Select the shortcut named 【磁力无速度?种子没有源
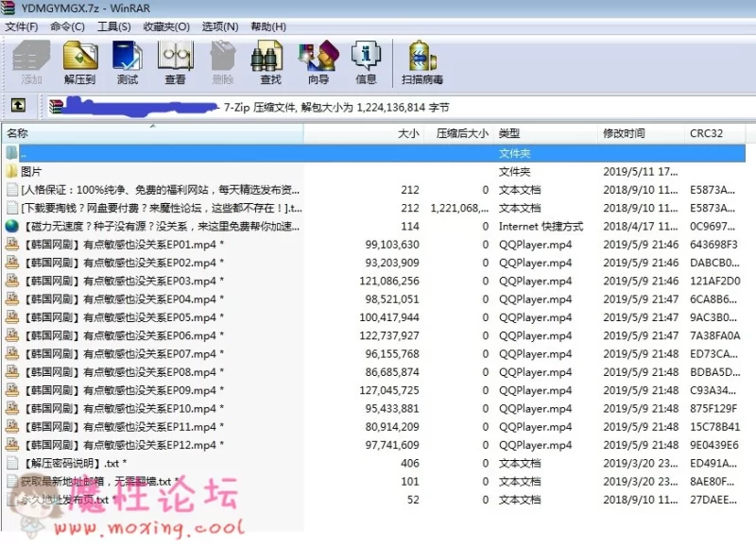Screen dimensions: 756x546 tap(162, 226)
